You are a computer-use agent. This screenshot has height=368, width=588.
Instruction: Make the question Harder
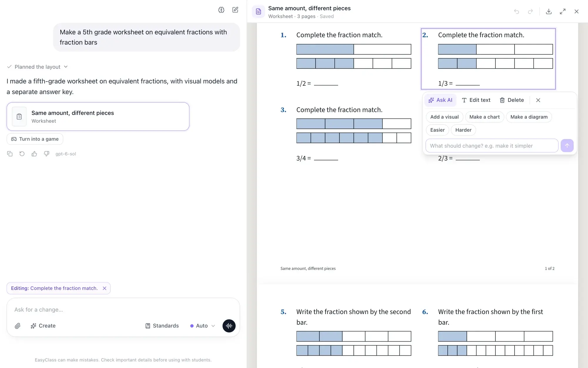(463, 130)
